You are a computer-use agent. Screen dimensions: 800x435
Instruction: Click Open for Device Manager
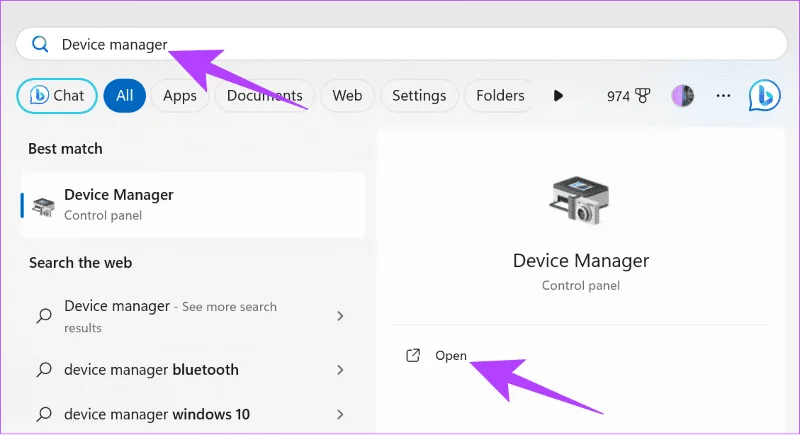pyautogui.click(x=451, y=355)
